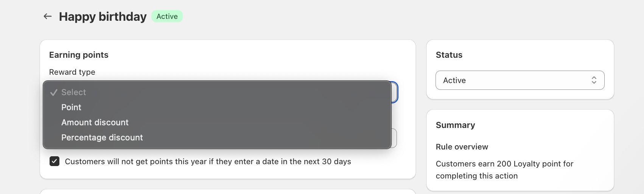Click the Earning points card heading

point(79,55)
